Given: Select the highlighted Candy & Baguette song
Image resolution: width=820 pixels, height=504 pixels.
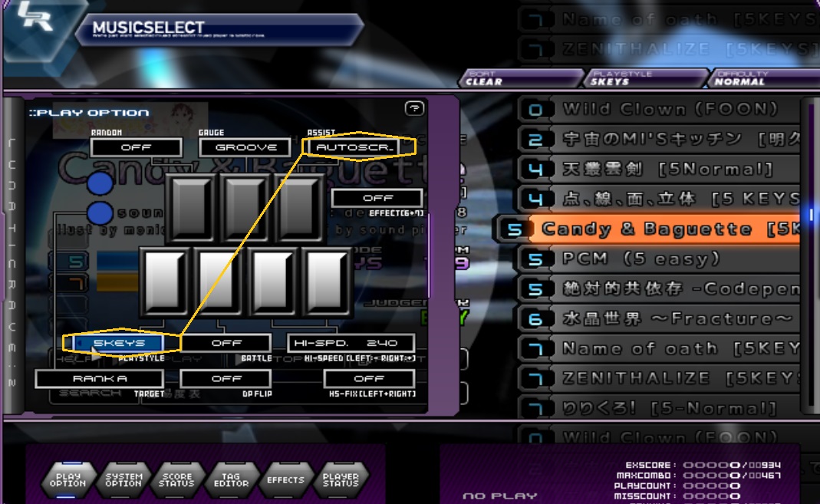Looking at the screenshot, I should click(x=660, y=229).
